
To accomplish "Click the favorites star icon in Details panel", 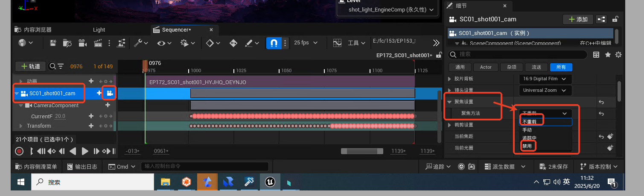I will [x=608, y=55].
